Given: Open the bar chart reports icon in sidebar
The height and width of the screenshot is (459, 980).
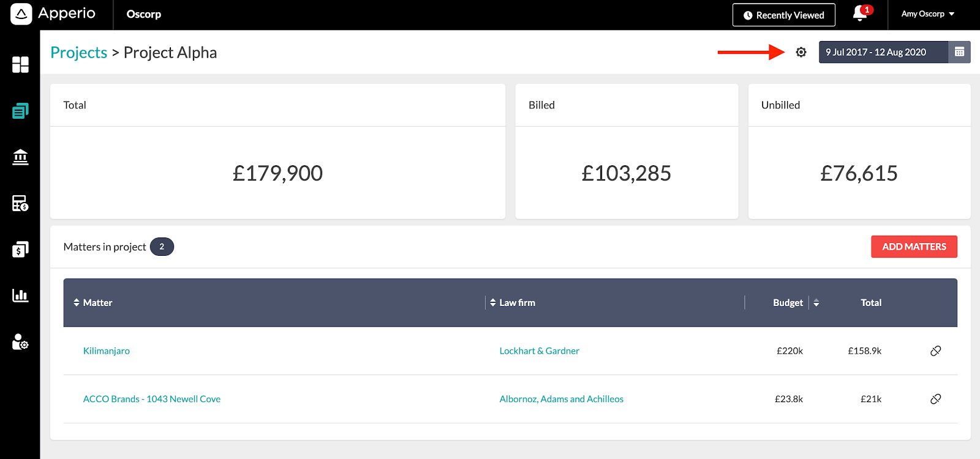Looking at the screenshot, I should coord(20,296).
